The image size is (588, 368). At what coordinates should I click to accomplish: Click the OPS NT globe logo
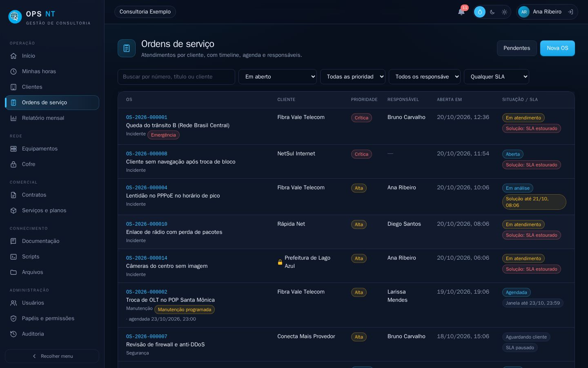(x=15, y=17)
